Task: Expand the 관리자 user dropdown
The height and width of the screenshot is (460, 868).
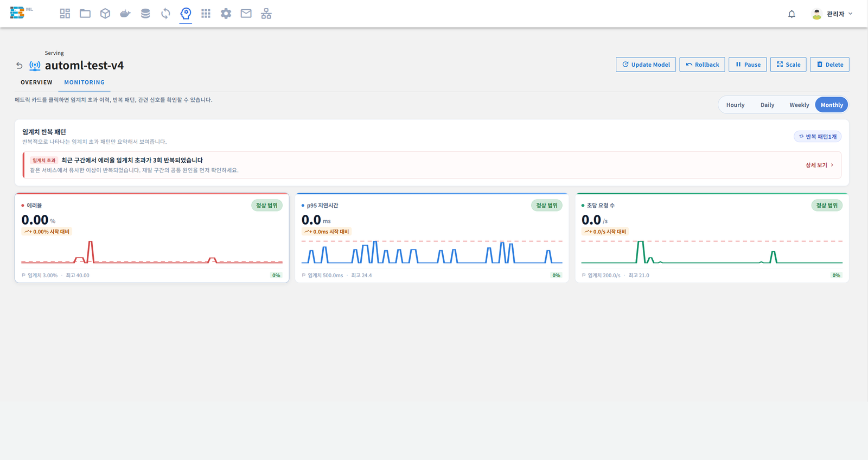Action: pyautogui.click(x=832, y=14)
